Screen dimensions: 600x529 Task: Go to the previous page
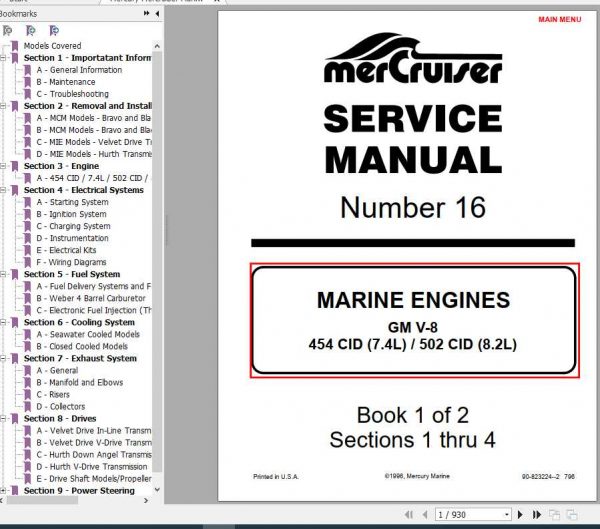(425, 514)
